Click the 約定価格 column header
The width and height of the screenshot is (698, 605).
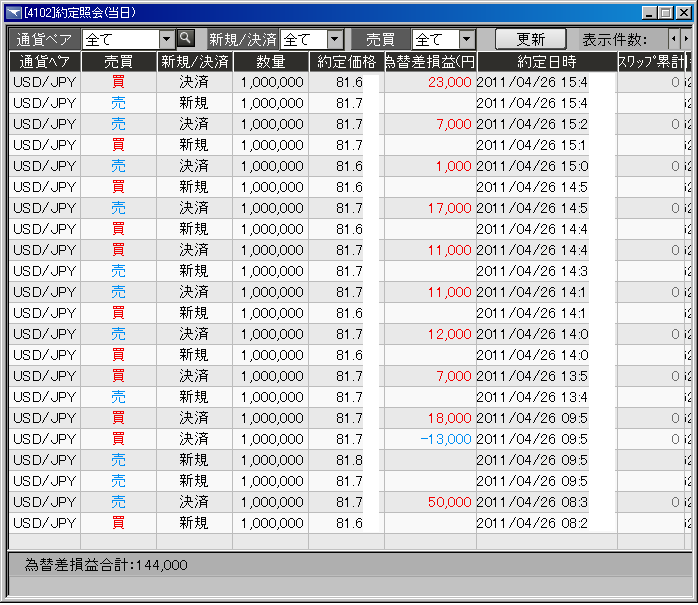coord(346,61)
